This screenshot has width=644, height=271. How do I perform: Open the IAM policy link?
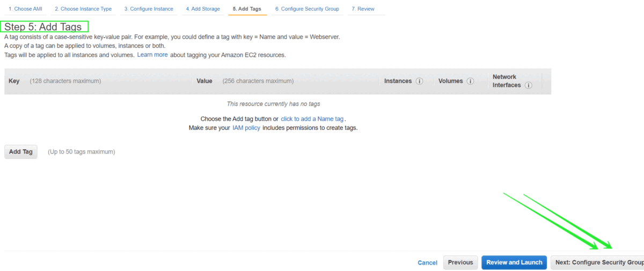click(x=246, y=128)
